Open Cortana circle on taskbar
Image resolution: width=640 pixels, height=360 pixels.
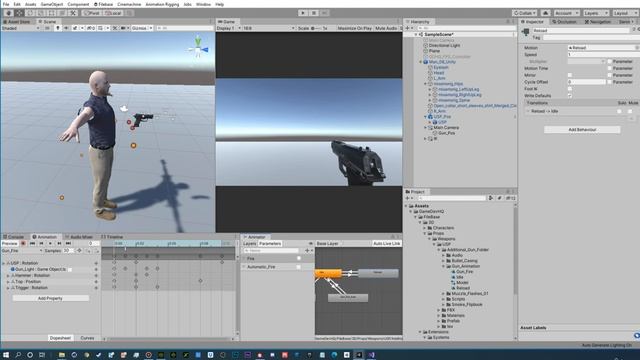30,355
